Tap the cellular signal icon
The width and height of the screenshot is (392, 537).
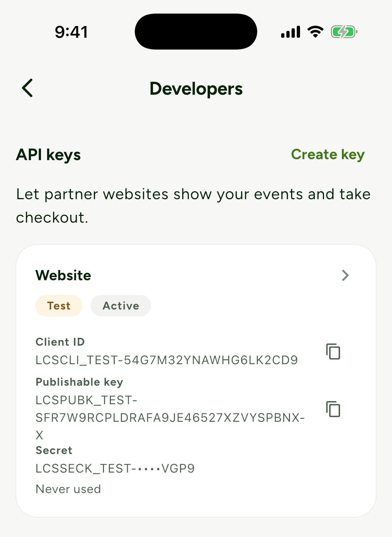click(291, 32)
